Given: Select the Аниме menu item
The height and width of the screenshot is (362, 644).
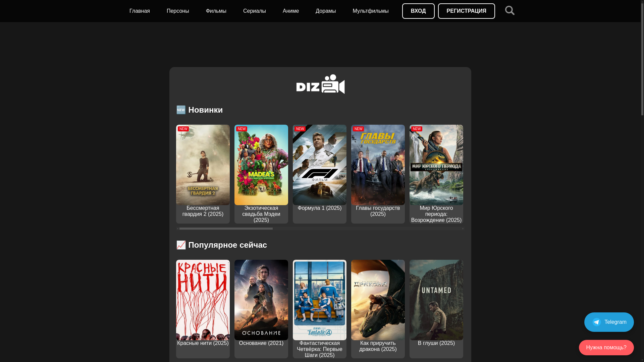Looking at the screenshot, I should pyautogui.click(x=291, y=11).
